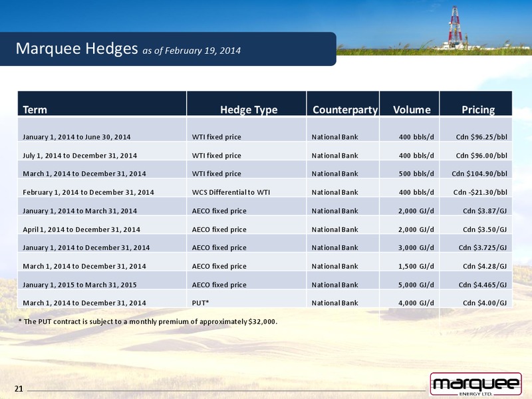532x399 pixels.
Task: Click the 'Cdn $104.90/bbl' price
Action: point(479,174)
